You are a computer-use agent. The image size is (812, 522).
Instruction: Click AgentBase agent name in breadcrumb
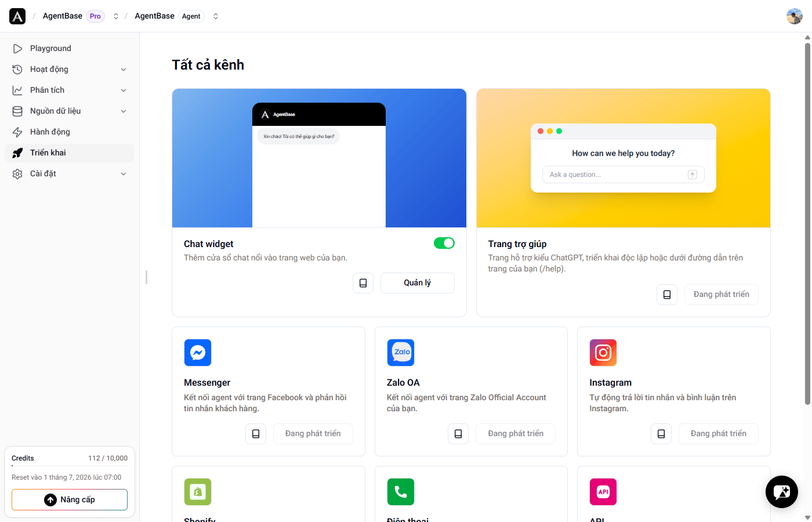pyautogui.click(x=154, y=16)
